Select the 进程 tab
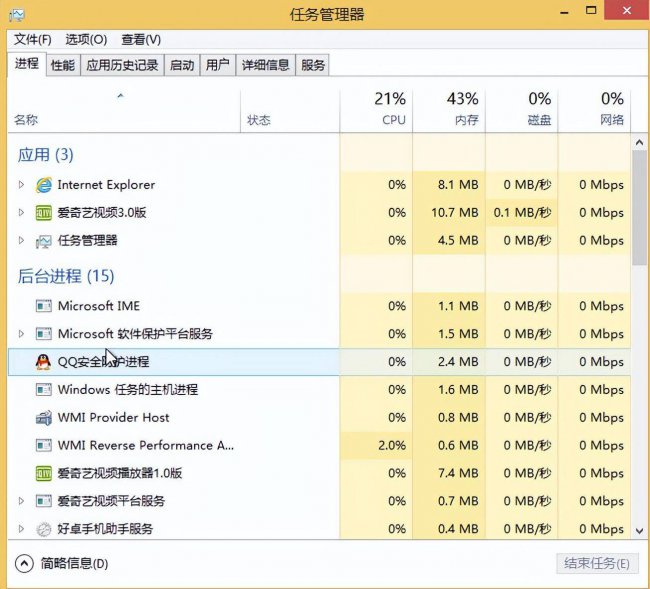This screenshot has width=650, height=589. tap(27, 64)
